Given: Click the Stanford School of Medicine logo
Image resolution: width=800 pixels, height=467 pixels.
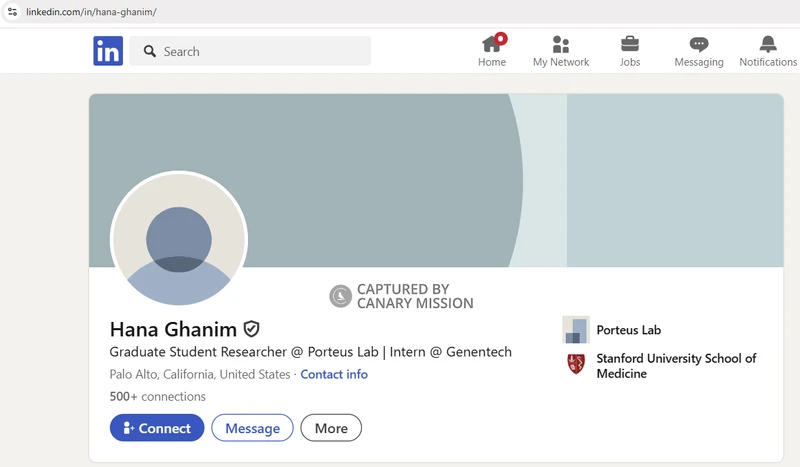Looking at the screenshot, I should point(576,364).
